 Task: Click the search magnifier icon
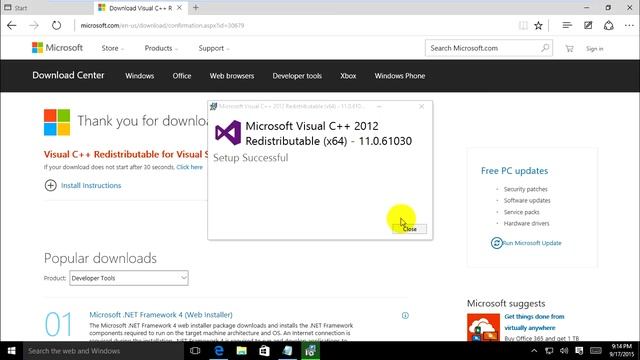tap(545, 48)
